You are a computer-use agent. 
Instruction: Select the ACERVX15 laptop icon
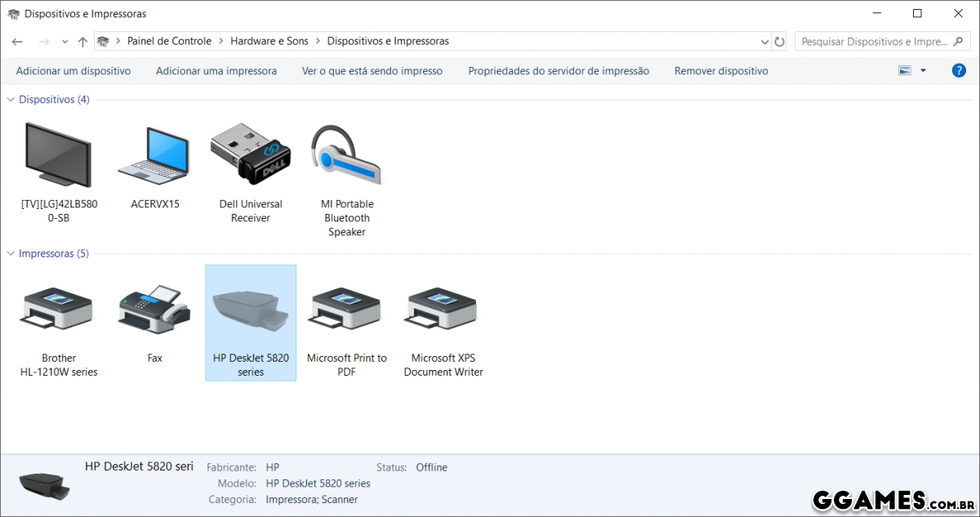click(x=154, y=155)
